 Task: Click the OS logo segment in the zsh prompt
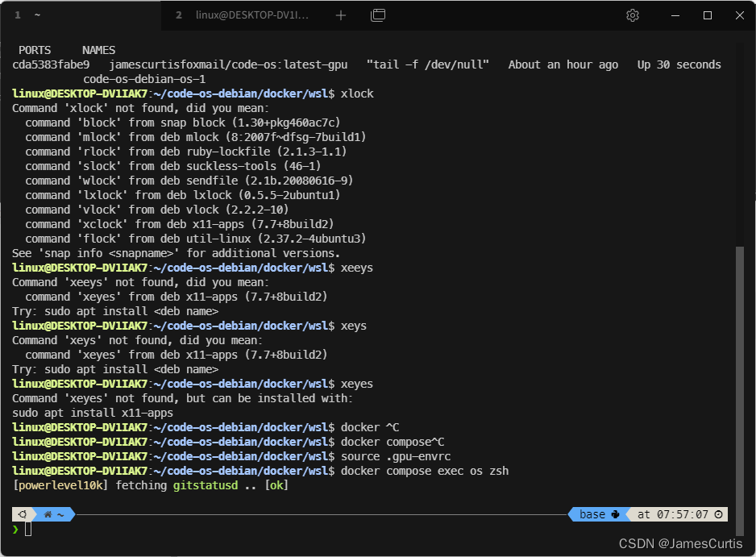pos(22,514)
